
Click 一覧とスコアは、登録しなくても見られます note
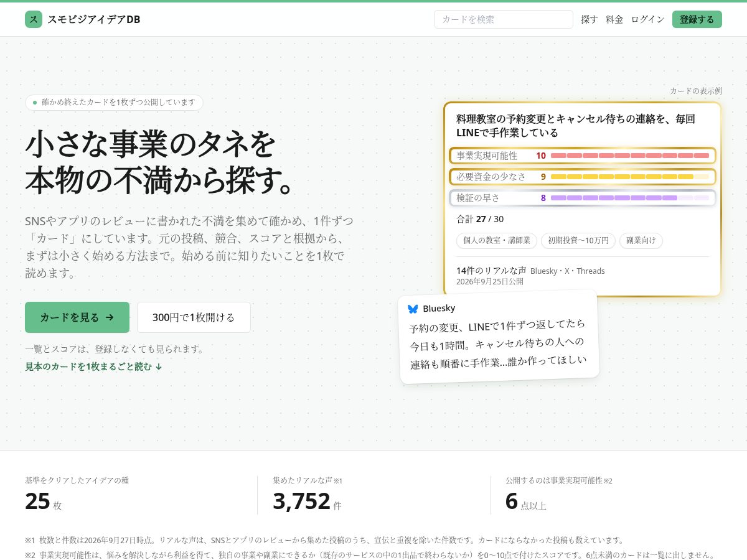pyautogui.click(x=115, y=349)
